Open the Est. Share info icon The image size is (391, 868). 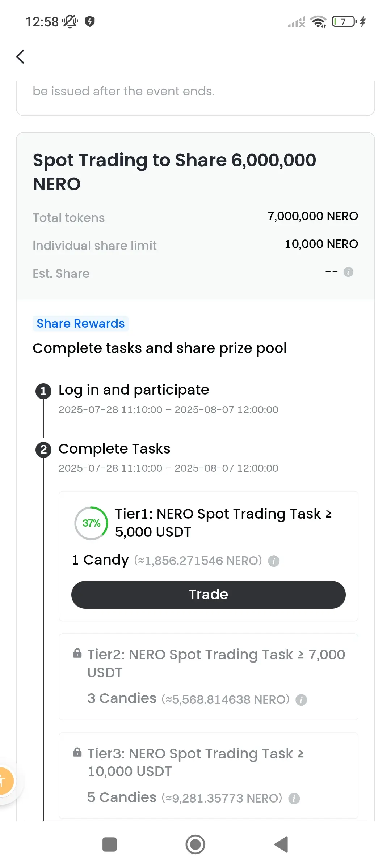coord(348,272)
